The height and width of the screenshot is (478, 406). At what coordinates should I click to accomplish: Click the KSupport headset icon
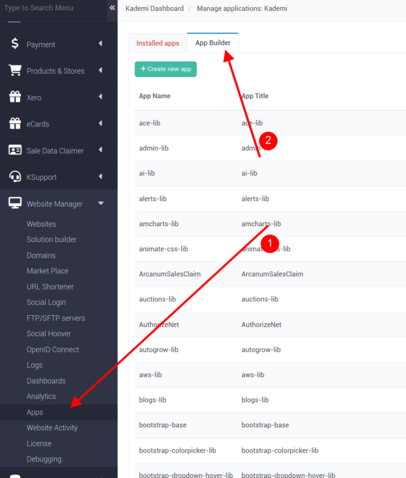15,176
